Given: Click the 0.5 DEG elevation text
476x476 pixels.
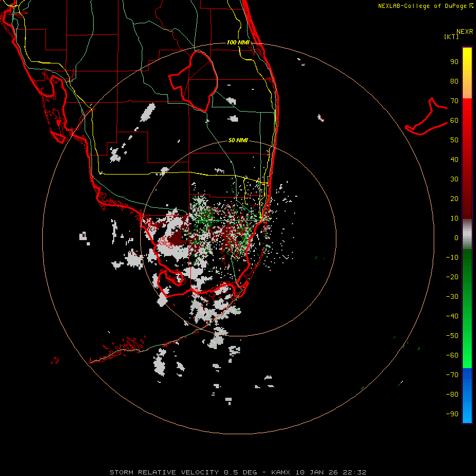Looking at the screenshot, I should (x=240, y=472).
